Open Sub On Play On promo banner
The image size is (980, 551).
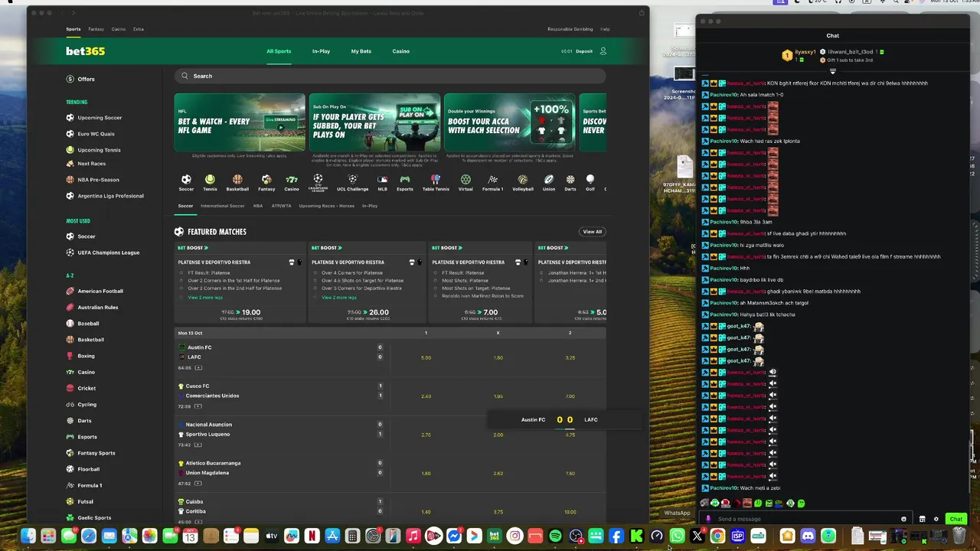pos(374,122)
